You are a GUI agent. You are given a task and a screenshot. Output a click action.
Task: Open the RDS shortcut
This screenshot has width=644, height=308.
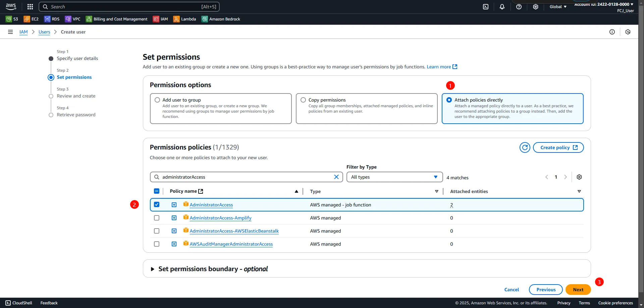(52, 19)
